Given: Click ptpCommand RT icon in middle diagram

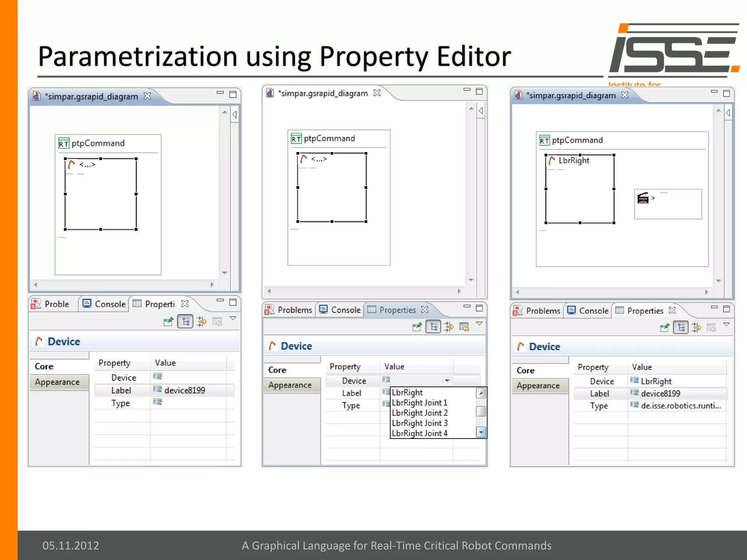Looking at the screenshot, I should coord(296,139).
